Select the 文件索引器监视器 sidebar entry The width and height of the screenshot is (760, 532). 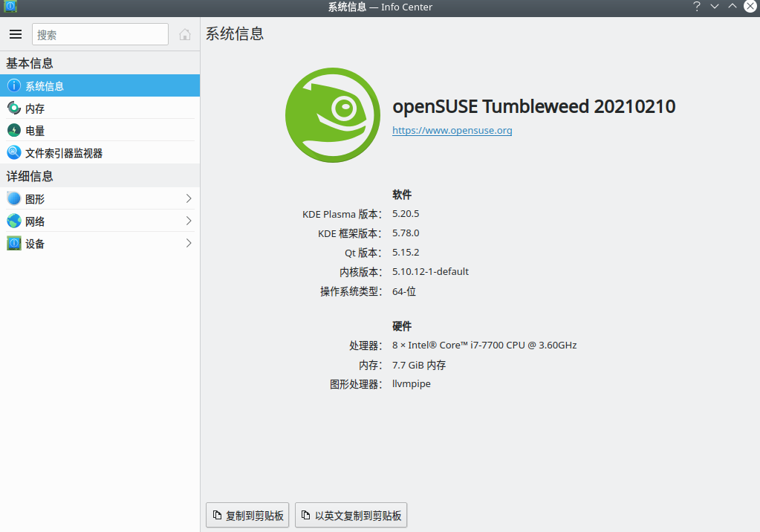[x=100, y=153]
